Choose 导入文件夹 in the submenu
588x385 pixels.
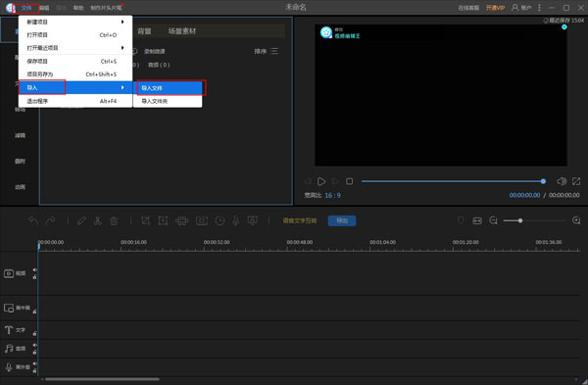pyautogui.click(x=168, y=101)
